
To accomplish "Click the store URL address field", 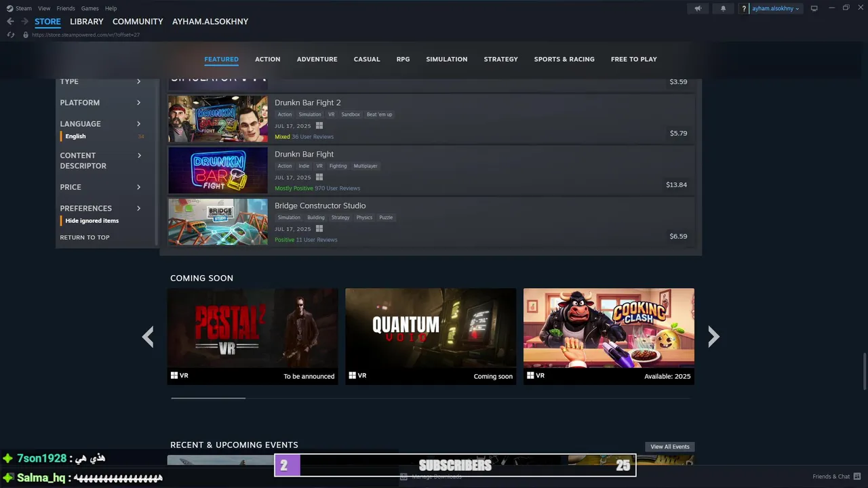I will (85, 35).
